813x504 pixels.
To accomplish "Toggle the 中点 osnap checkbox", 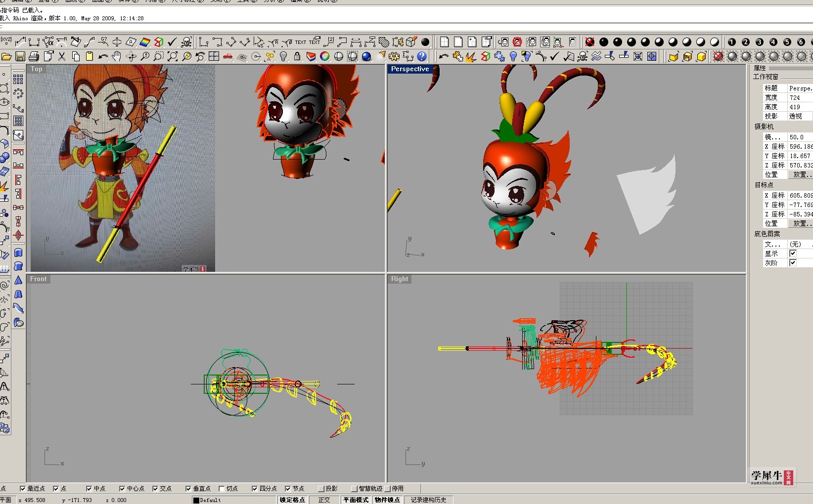I will click(89, 489).
